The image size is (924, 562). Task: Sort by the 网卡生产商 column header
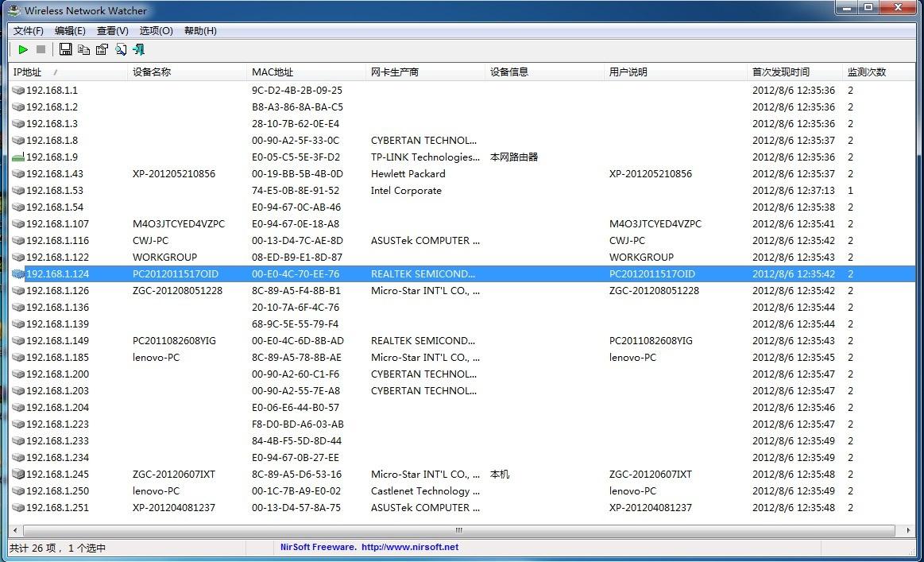click(x=426, y=72)
